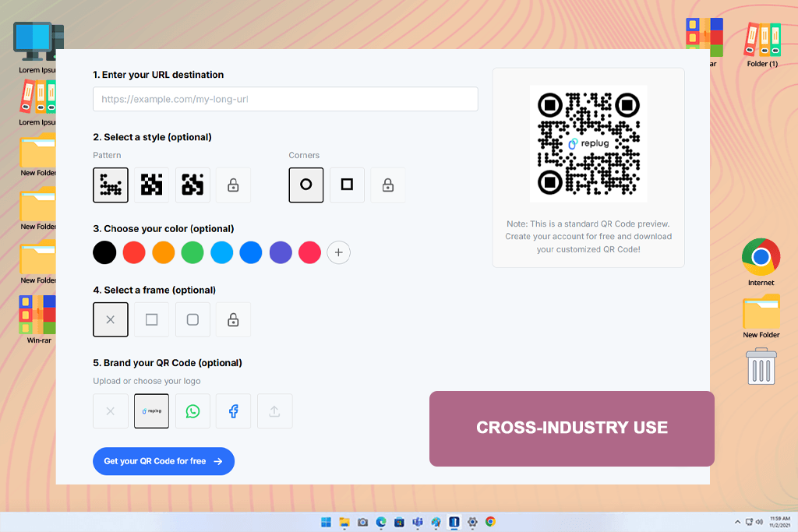Open Chrome from the taskbar

[x=491, y=522]
